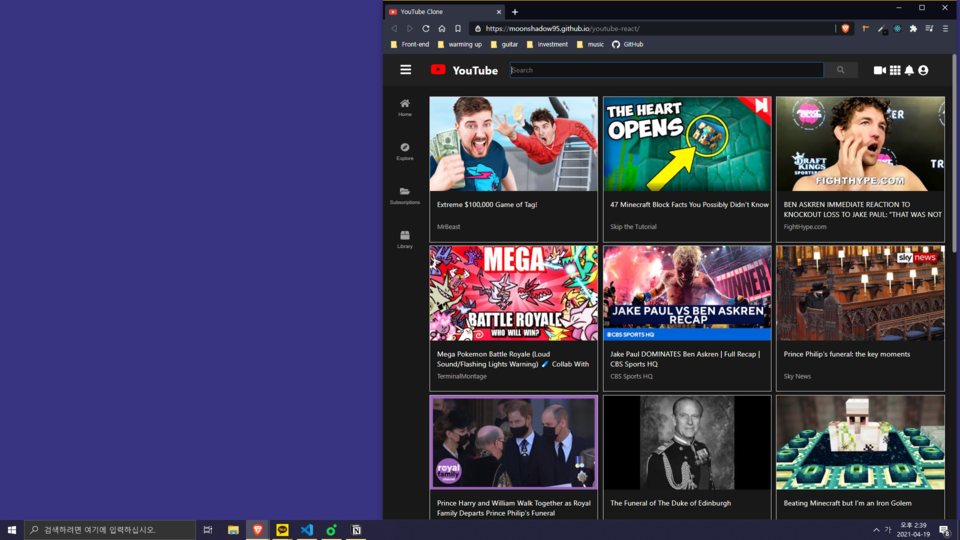Click the color picker extension icon
The height and width of the screenshot is (540, 960).
882,28
